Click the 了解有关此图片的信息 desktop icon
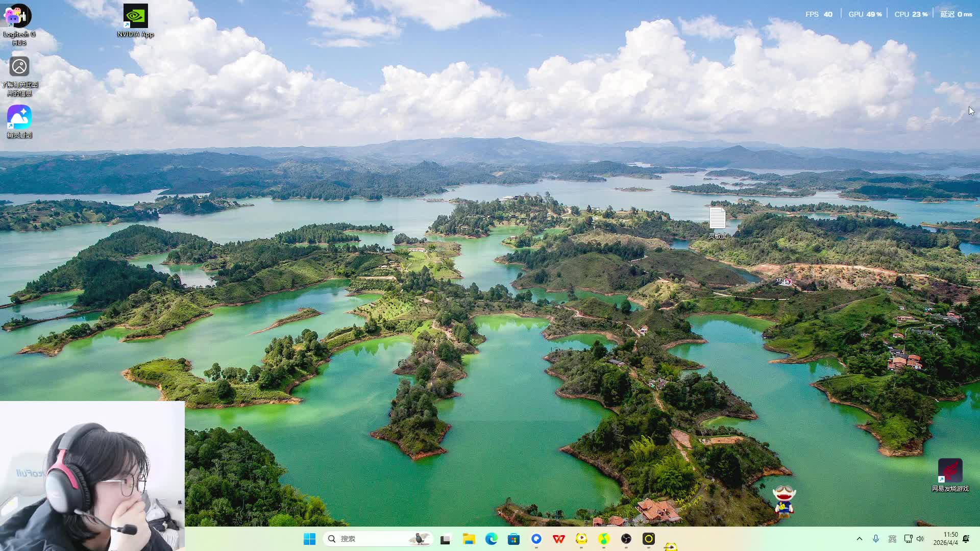This screenshot has width=980, height=551. (19, 67)
